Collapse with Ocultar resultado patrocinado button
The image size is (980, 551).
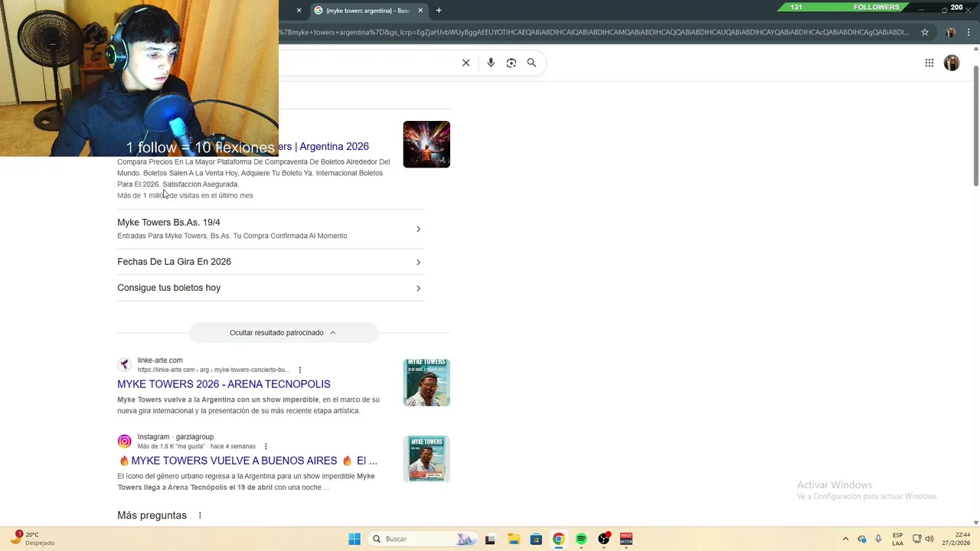[x=283, y=333]
